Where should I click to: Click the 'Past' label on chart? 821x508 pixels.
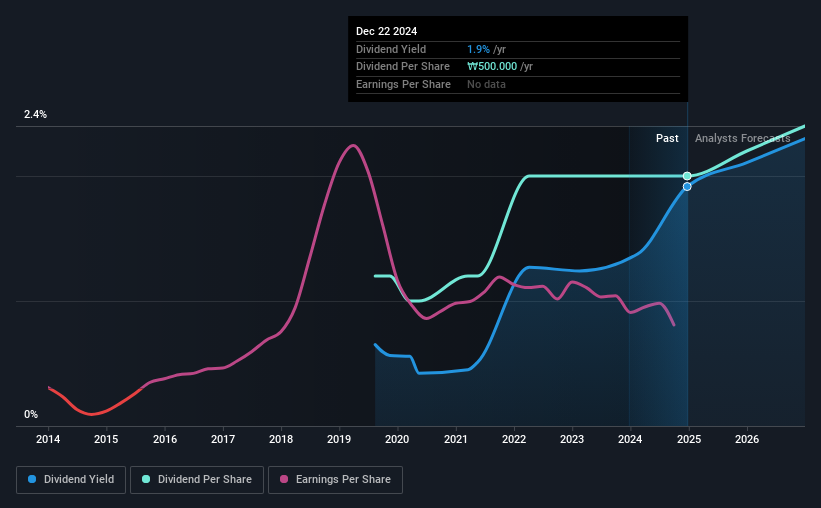(667, 138)
